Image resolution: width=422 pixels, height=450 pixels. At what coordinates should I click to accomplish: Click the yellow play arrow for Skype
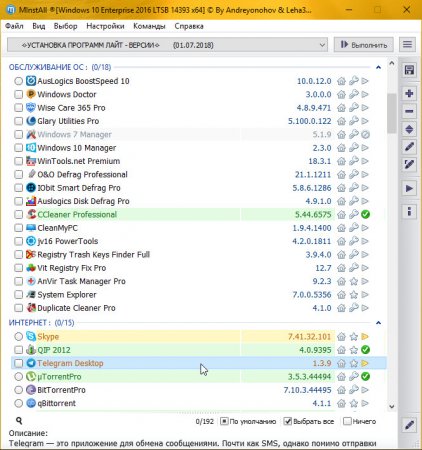(x=365, y=337)
